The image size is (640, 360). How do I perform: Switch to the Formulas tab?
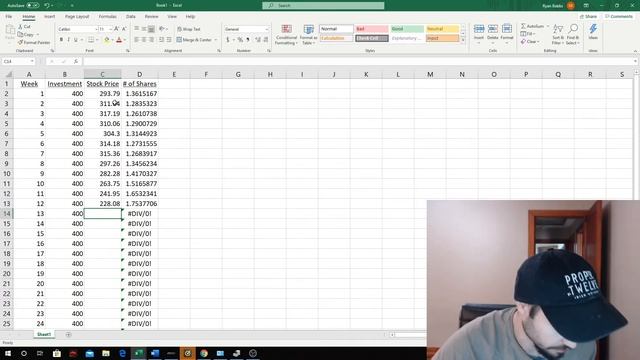(x=107, y=16)
